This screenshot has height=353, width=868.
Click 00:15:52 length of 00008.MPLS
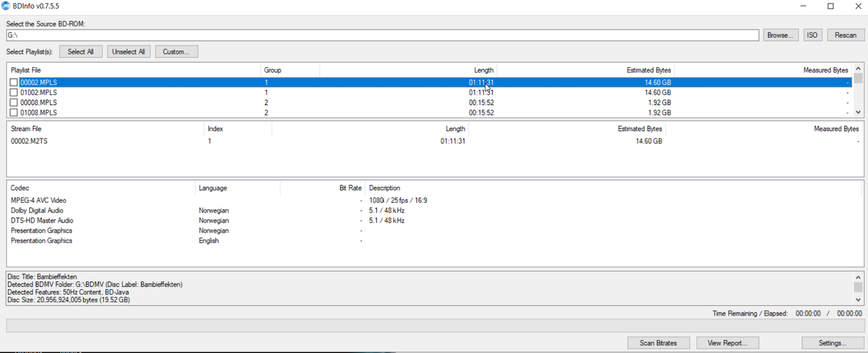pos(481,103)
